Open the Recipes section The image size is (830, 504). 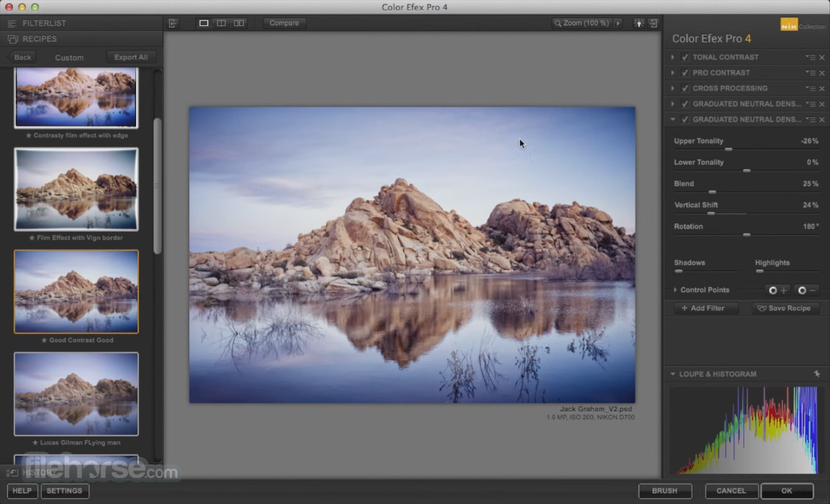[x=40, y=39]
